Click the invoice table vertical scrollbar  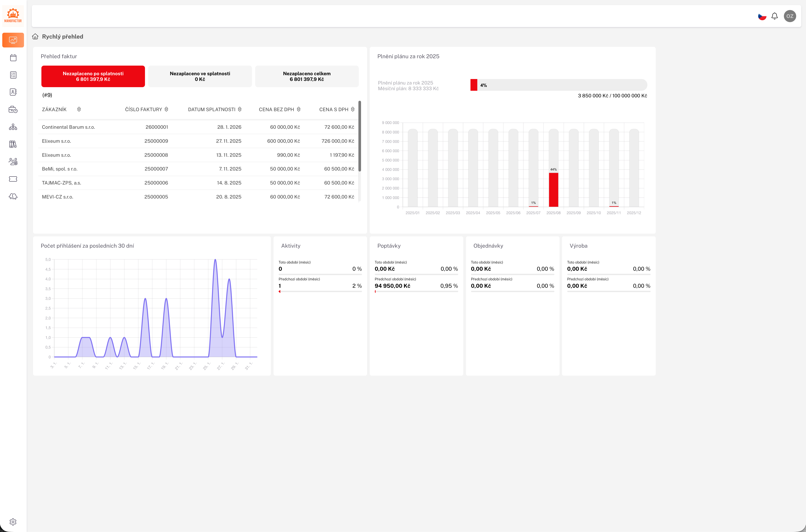pyautogui.click(x=360, y=136)
